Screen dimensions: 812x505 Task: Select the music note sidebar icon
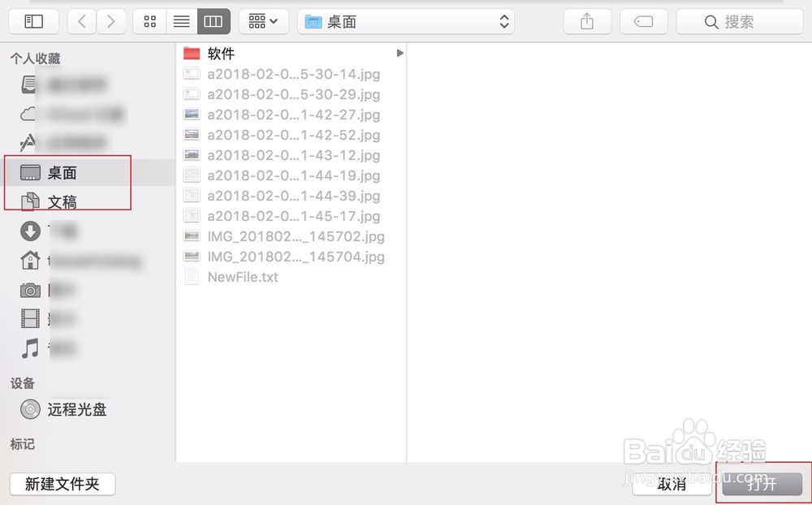click(30, 348)
